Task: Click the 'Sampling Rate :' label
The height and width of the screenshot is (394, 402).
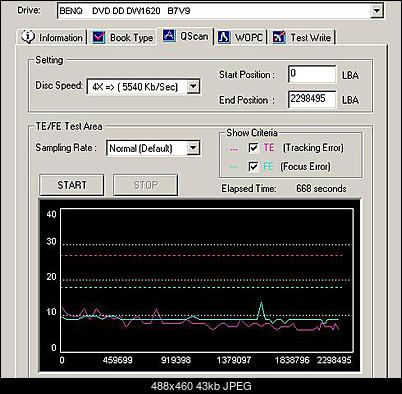Action: tap(66, 148)
